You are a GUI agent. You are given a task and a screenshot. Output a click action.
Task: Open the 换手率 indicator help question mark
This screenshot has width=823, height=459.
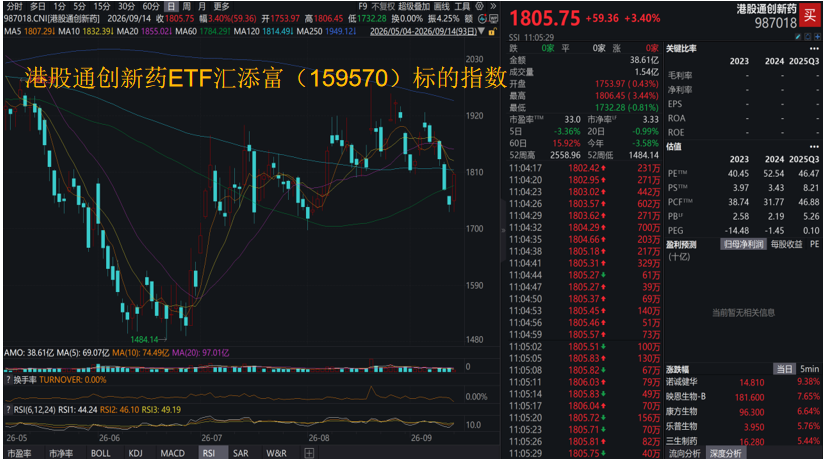pos(8,380)
